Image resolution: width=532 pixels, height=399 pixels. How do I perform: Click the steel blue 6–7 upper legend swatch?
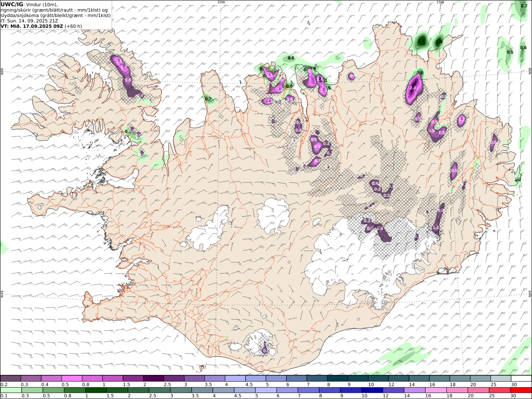click(x=296, y=378)
